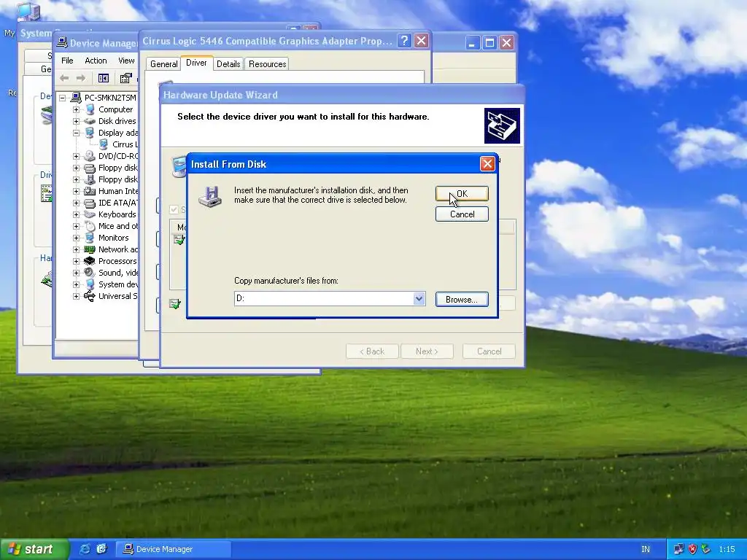Image resolution: width=747 pixels, height=560 pixels.
Task: Select the IDE ATA/ATAPI controllers icon
Action: tap(90, 203)
